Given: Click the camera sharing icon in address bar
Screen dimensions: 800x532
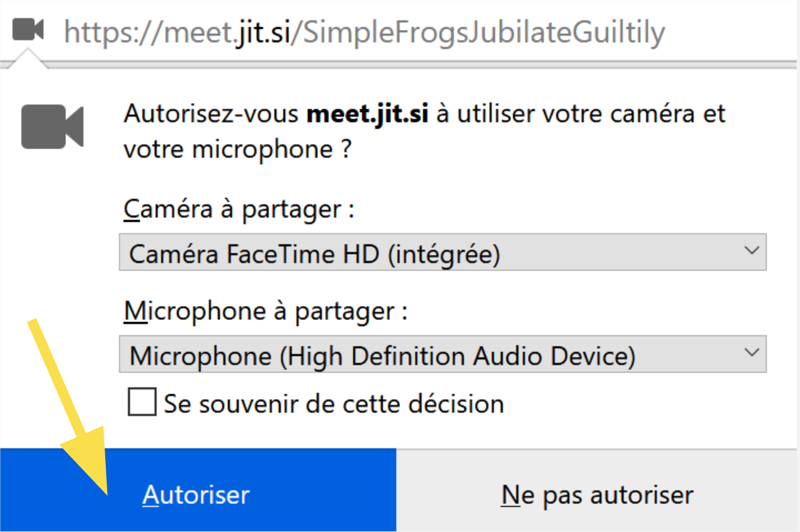Looking at the screenshot, I should [28, 30].
